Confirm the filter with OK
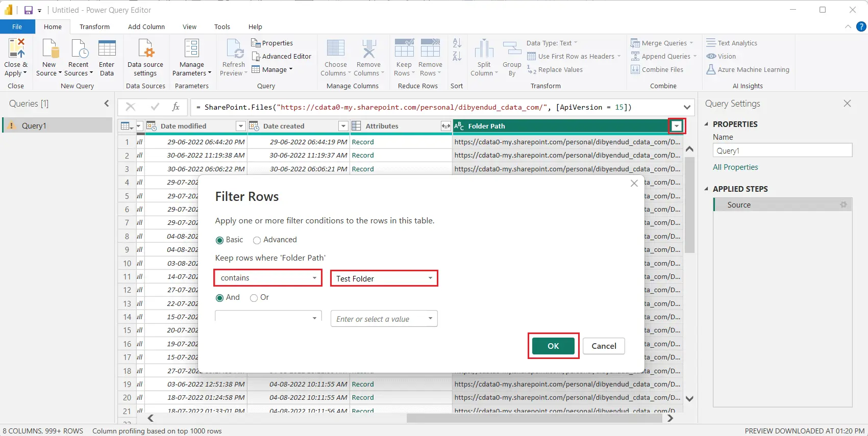868x436 pixels. 553,346
